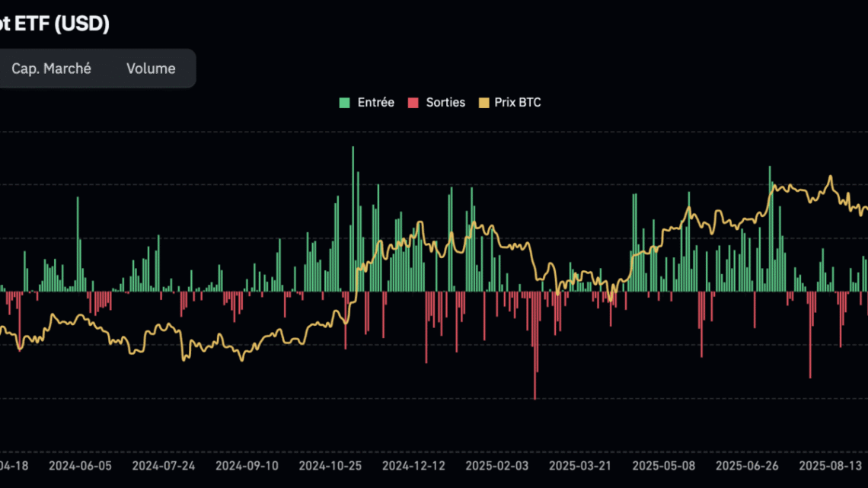The width and height of the screenshot is (868, 488).
Task: Open the date label 2025-08-13
Action: tap(831, 465)
